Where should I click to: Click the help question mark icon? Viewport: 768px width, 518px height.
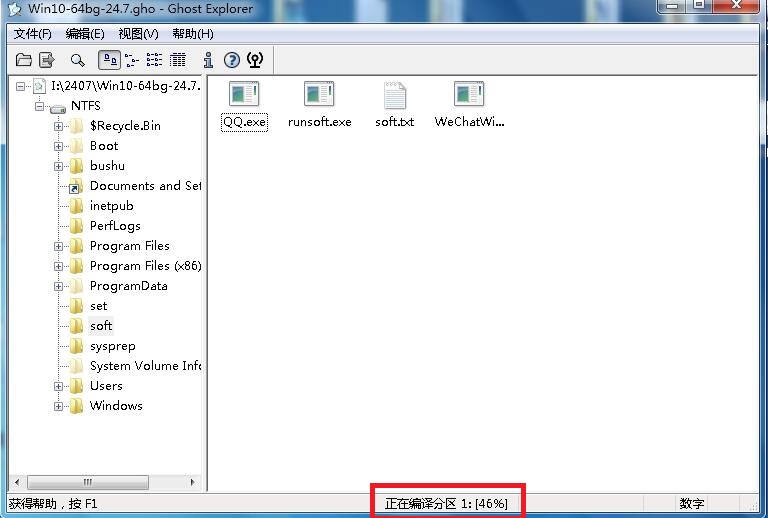(232, 60)
